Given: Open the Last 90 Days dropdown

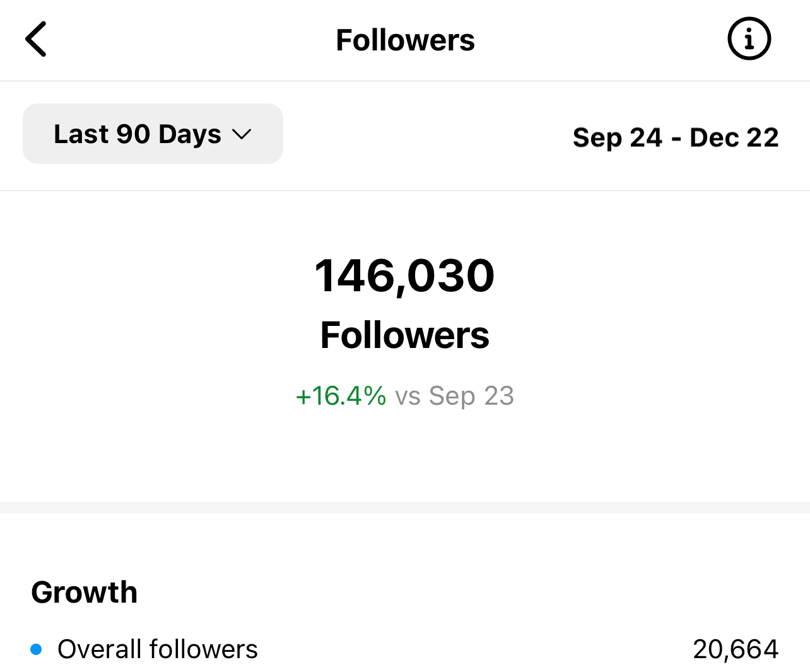Looking at the screenshot, I should pyautogui.click(x=153, y=134).
